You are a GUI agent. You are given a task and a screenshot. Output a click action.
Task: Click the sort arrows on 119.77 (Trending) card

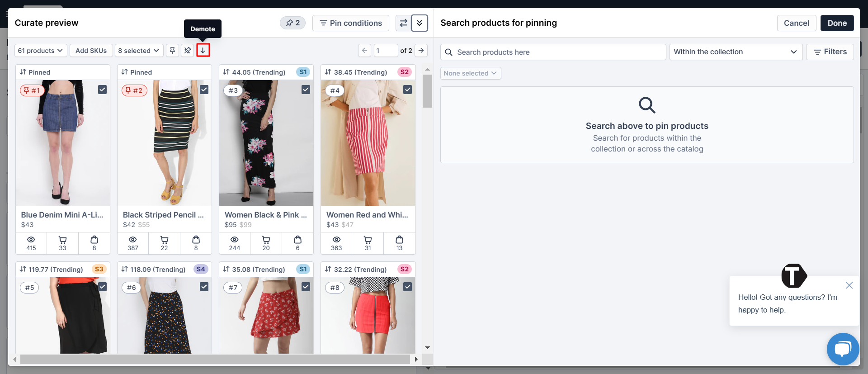coord(23,269)
